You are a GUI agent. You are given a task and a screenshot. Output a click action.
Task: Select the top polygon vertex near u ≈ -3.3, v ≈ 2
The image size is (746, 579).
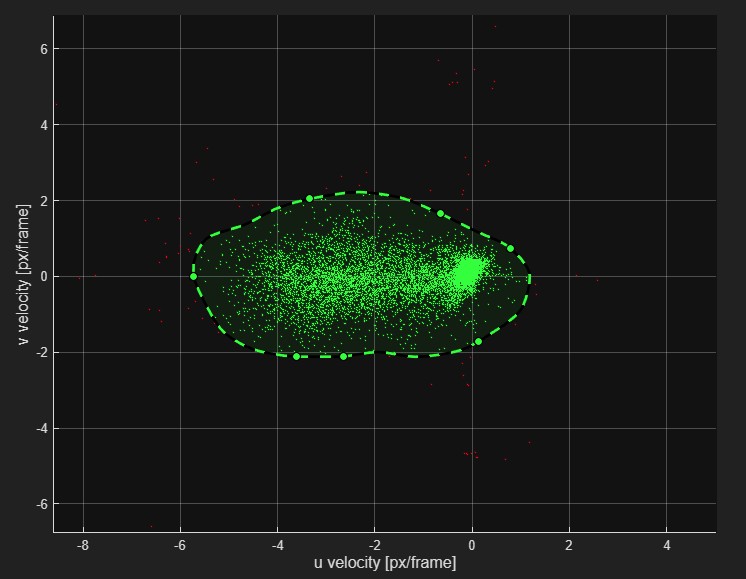click(x=309, y=198)
